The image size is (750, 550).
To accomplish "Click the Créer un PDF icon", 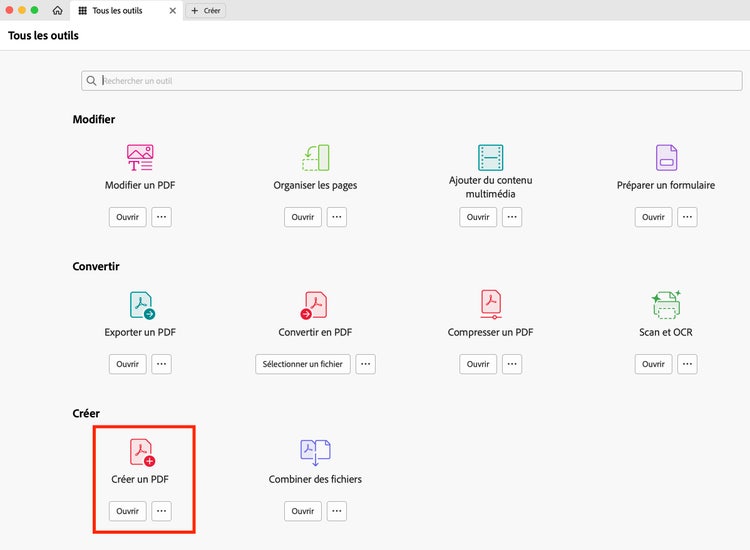I will click(x=142, y=452).
